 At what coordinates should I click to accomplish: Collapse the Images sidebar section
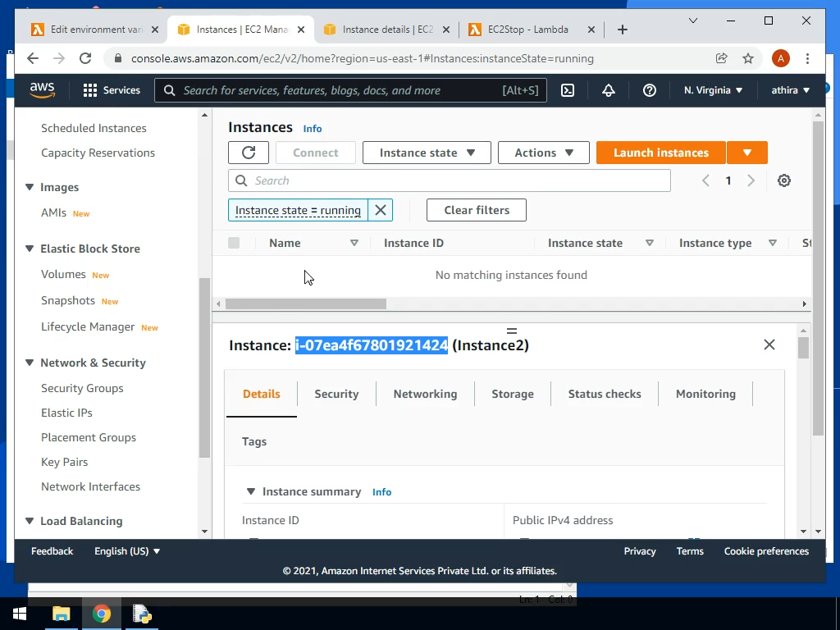point(30,187)
